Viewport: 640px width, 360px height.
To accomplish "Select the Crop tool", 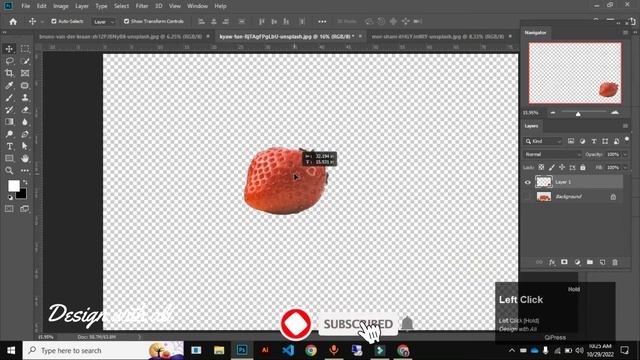I will (9, 73).
